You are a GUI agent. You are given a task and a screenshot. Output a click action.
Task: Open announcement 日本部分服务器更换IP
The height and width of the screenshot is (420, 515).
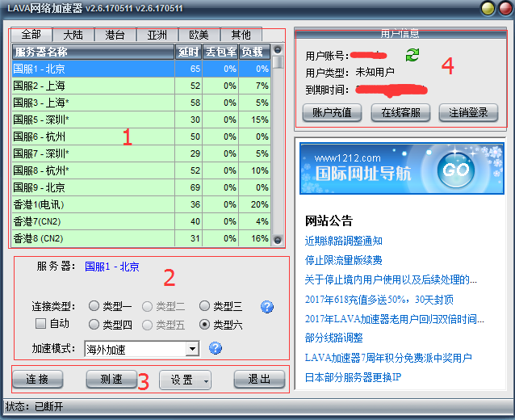[x=353, y=377]
